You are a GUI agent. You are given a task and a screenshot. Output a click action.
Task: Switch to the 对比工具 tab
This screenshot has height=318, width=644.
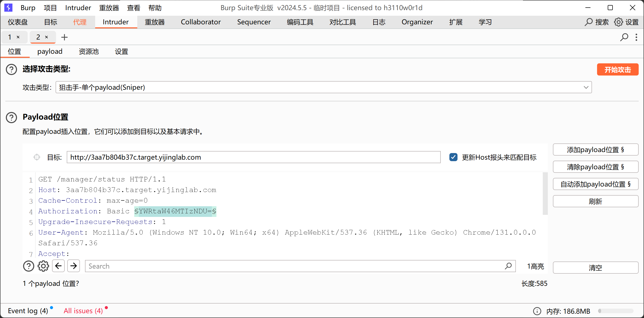(x=343, y=22)
